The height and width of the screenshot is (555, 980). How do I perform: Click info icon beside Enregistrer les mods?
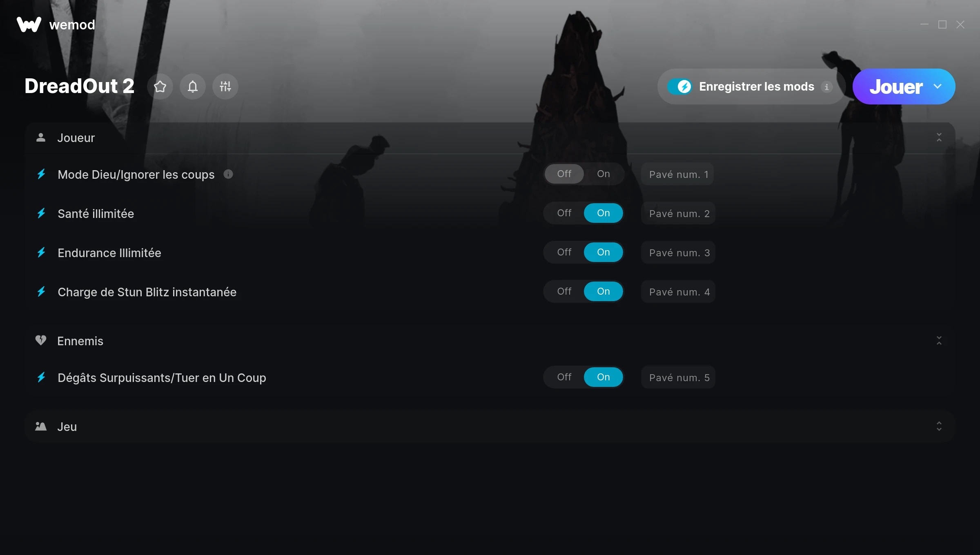pos(826,87)
